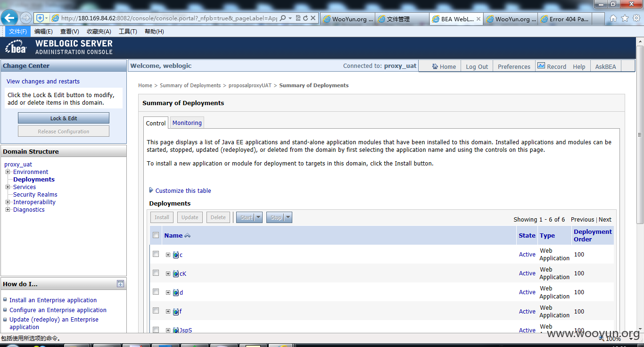The height and width of the screenshot is (347, 644).
Task: Open the browser home icon
Action: point(613,18)
